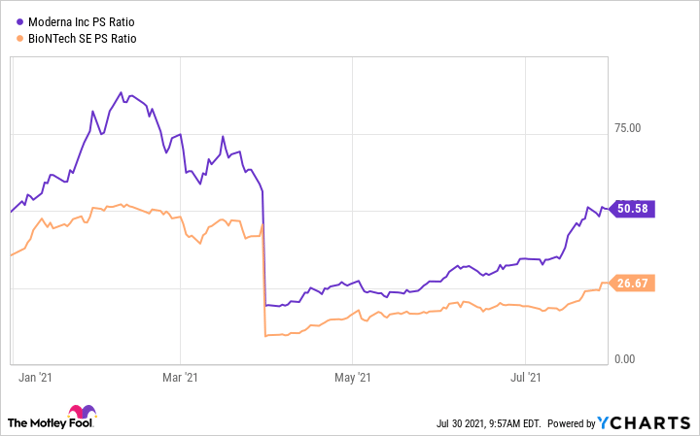Click the 50.58 Moderna value tag

[x=631, y=208]
